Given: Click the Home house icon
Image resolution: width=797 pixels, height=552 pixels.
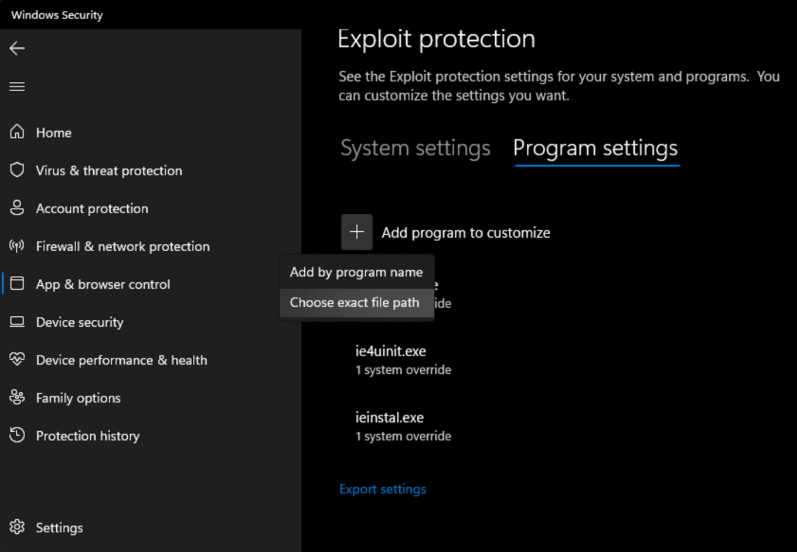Looking at the screenshot, I should click(x=17, y=132).
